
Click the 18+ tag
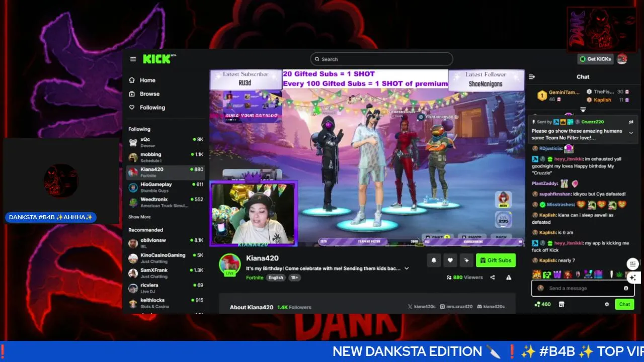[x=294, y=278]
